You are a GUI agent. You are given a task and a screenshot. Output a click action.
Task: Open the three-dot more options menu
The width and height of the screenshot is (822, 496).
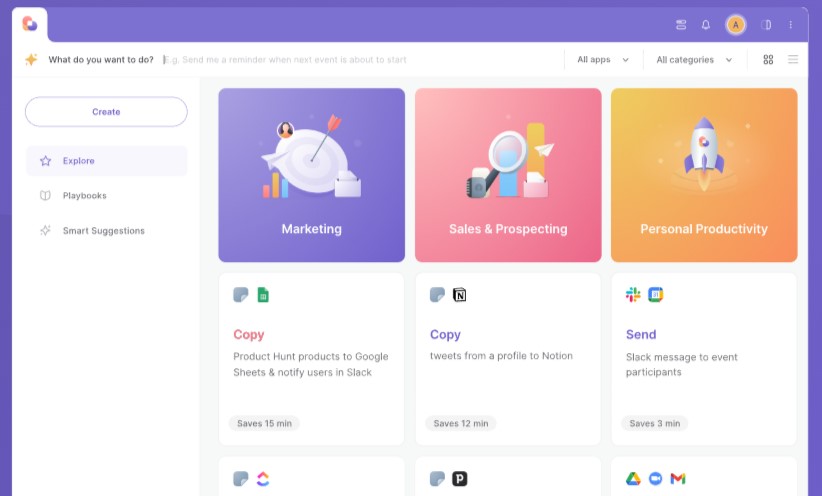point(791,25)
